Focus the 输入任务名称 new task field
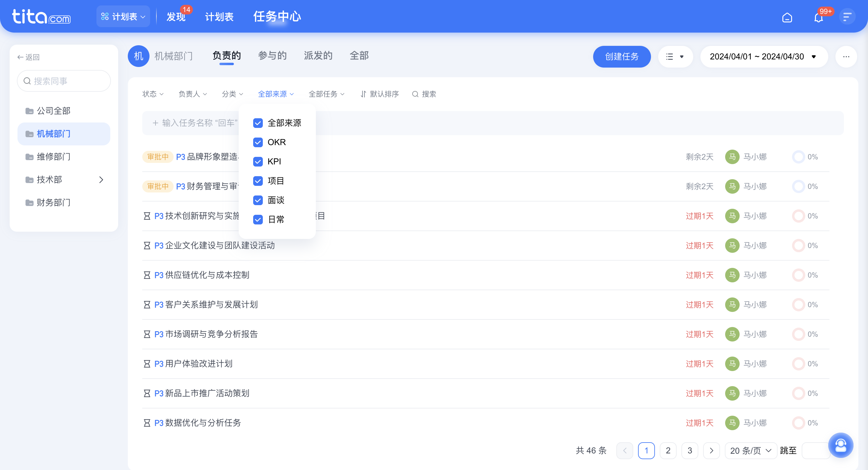This screenshot has width=868, height=470. [493, 123]
